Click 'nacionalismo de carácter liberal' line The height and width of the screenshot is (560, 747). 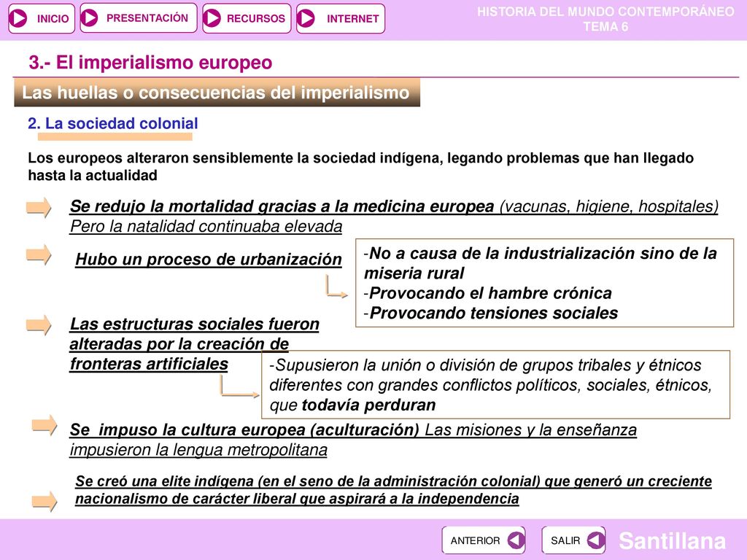point(298,499)
